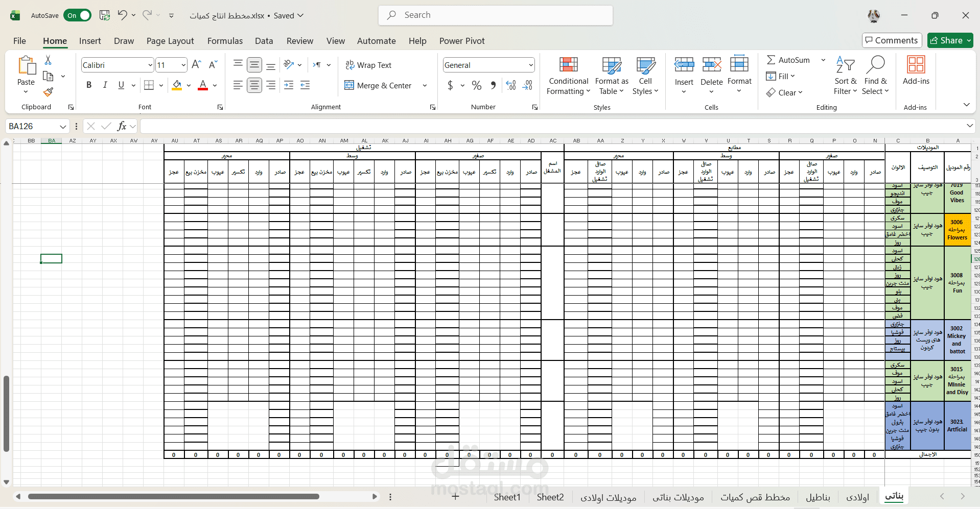Click the Add-ins icon
Screen dimensions: 980x509
pos(916,65)
